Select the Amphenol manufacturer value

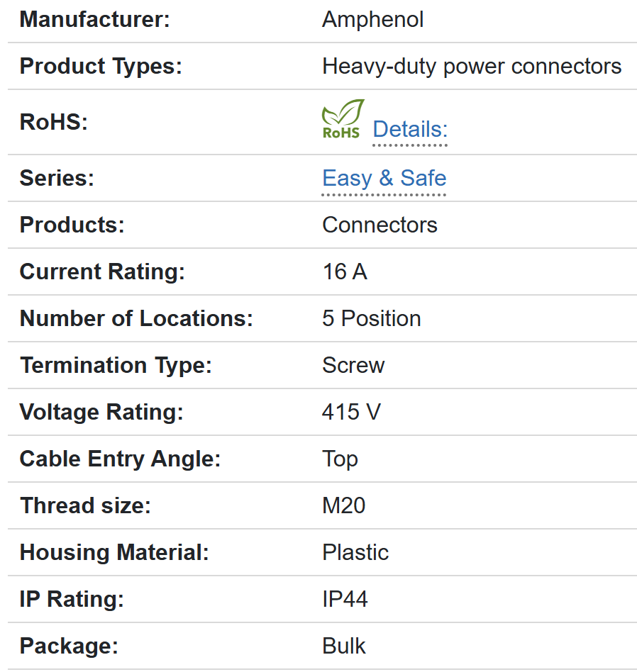coord(372,19)
